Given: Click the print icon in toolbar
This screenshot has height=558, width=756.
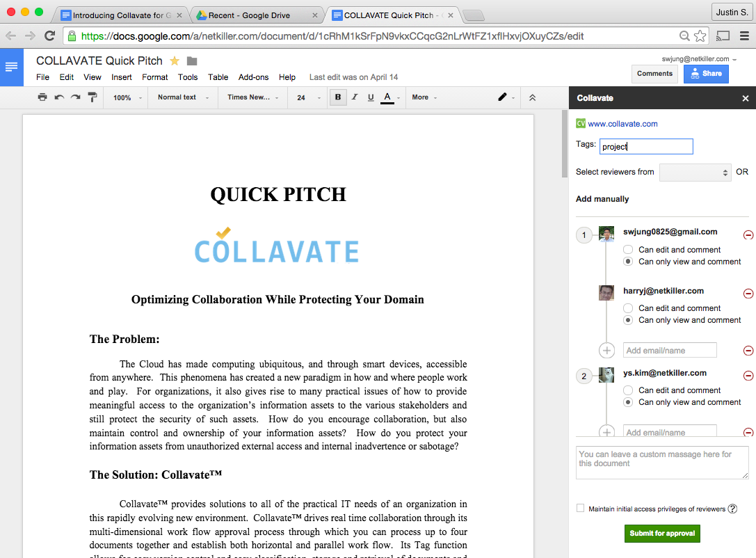Looking at the screenshot, I should [x=42, y=97].
